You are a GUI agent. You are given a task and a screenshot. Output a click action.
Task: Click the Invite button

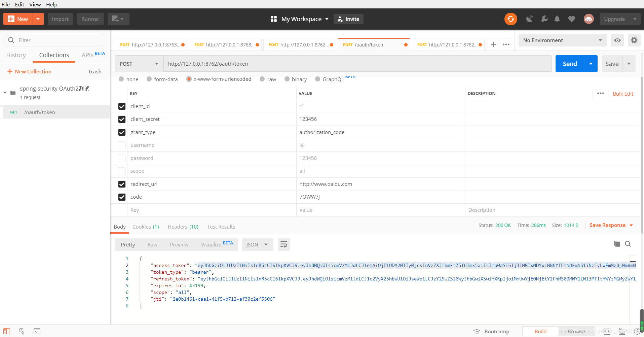click(348, 19)
